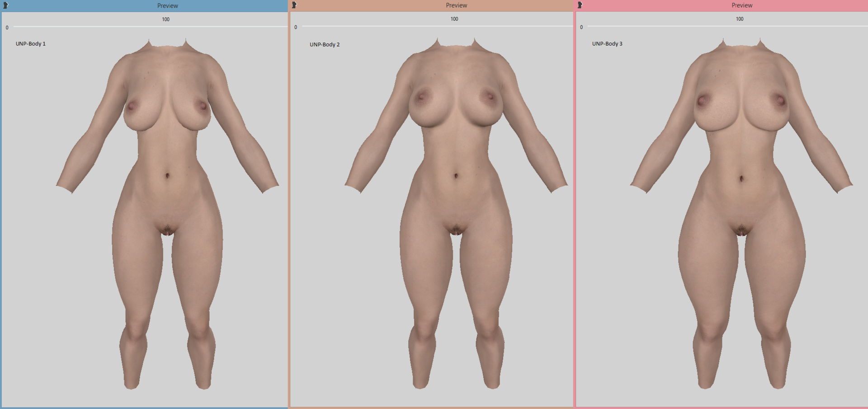This screenshot has height=409, width=868.
Task: Click the 0 slider label in UNP-Body 3 preview
Action: pyautogui.click(x=581, y=27)
